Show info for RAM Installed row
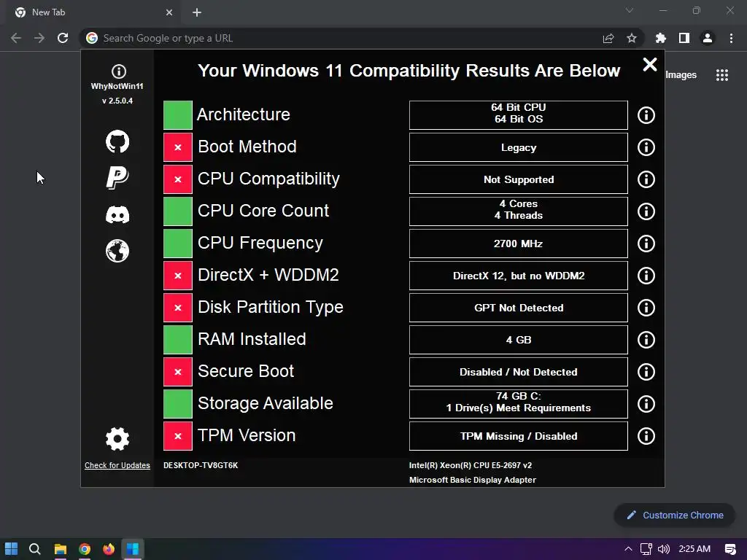This screenshot has height=560, width=747. [x=646, y=340]
